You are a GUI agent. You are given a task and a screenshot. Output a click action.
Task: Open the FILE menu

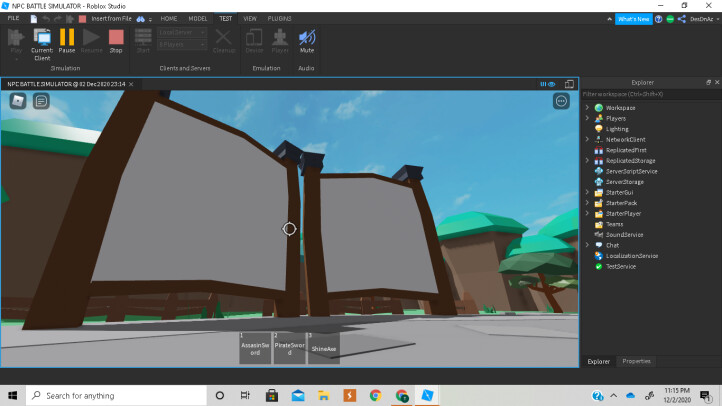coord(13,18)
